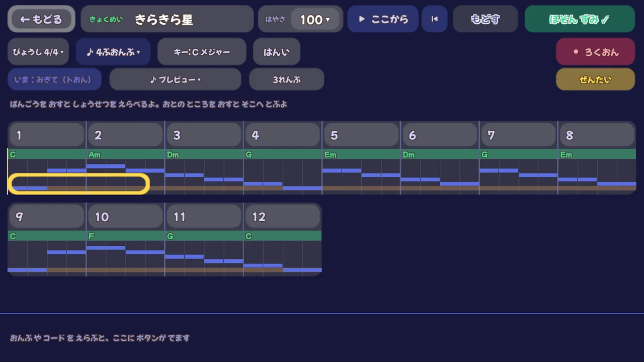Image resolution: width=644 pixels, height=362 pixels.
Task: Toggle the 3れんぷ triplet button
Action: 286,79
